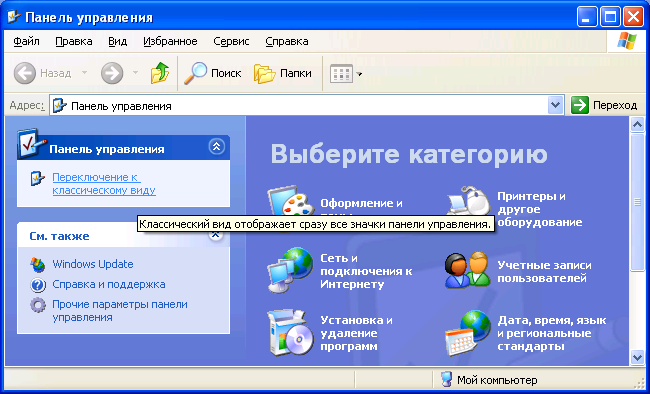This screenshot has height=394, width=650.
Task: Click the Windows Update icon
Action: coord(38,265)
